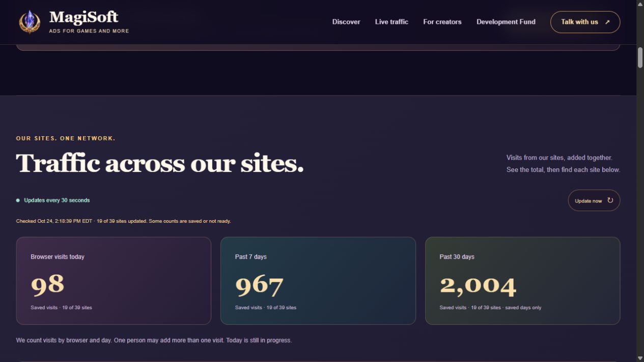Click the OUR SITES. ONE NETWORK. label
The width and height of the screenshot is (644, 362).
pyautogui.click(x=66, y=138)
